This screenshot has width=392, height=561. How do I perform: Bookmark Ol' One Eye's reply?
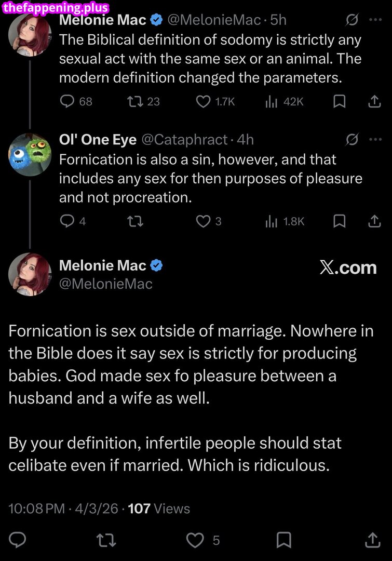coord(339,221)
